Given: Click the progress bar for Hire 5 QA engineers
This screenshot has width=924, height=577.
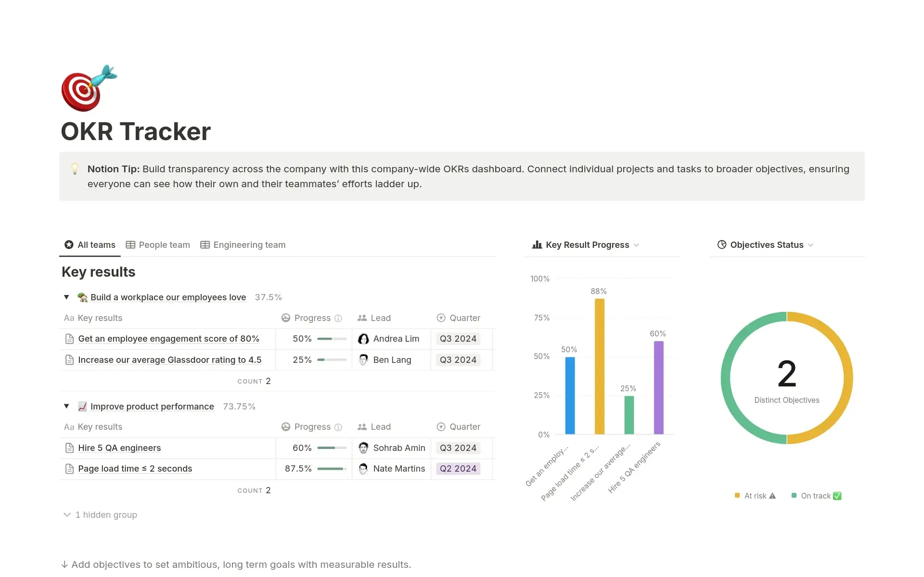Looking at the screenshot, I should point(330,448).
